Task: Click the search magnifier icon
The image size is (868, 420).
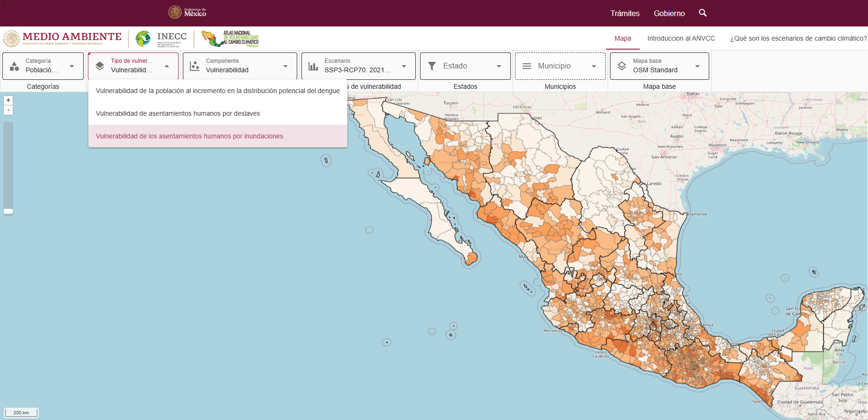Action: click(703, 13)
